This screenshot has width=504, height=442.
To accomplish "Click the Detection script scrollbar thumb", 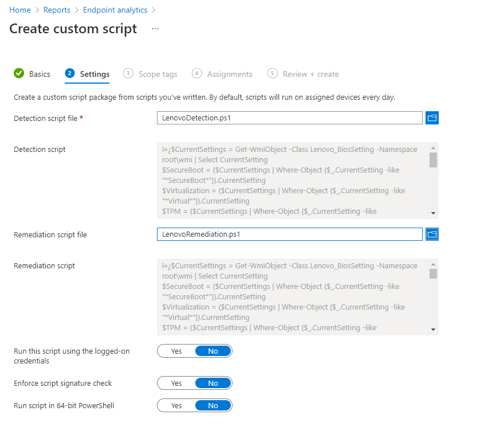I will (x=433, y=160).
